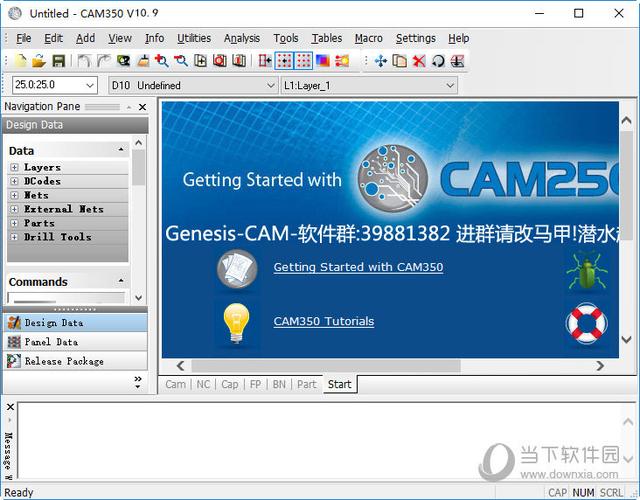Select the Panel Data pane button
The width and height of the screenshot is (640, 500).
[76, 342]
